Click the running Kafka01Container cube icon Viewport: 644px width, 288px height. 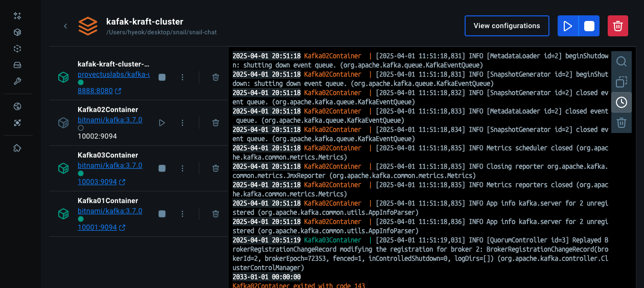tap(63, 214)
